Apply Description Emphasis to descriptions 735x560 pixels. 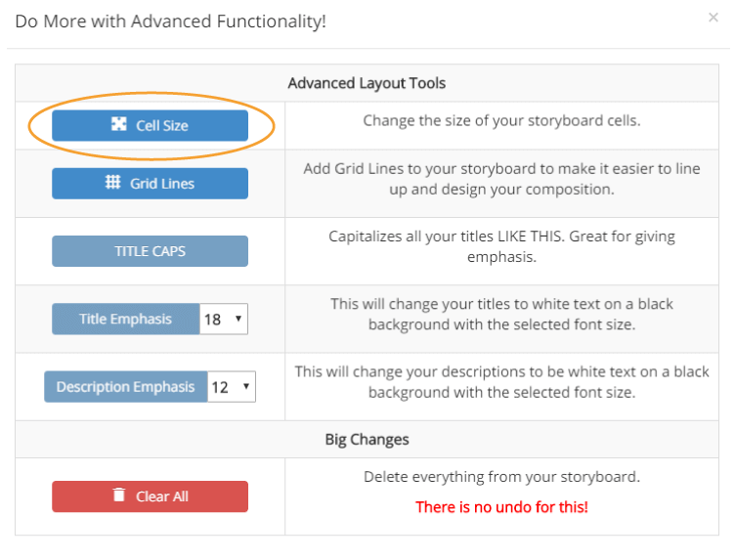point(125,387)
